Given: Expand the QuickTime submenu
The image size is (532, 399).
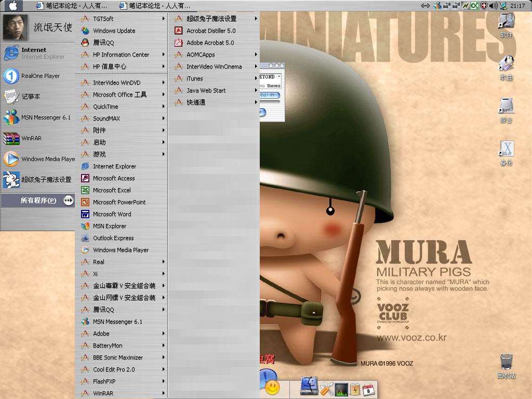Looking at the screenshot, I should [121, 107].
